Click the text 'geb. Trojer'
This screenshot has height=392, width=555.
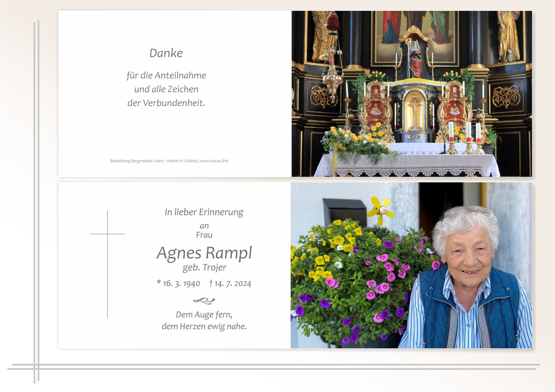tap(204, 267)
